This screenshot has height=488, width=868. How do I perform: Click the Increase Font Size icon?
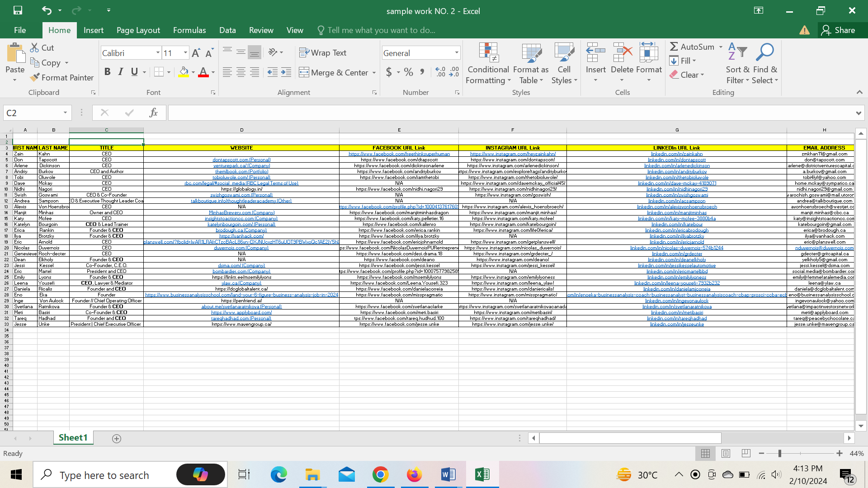pos(196,53)
